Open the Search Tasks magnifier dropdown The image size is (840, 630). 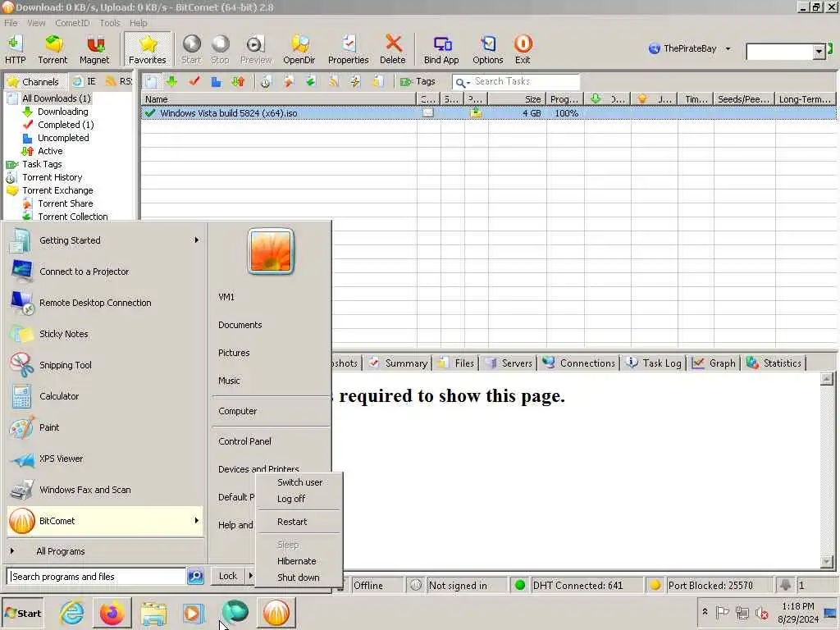[x=463, y=82]
